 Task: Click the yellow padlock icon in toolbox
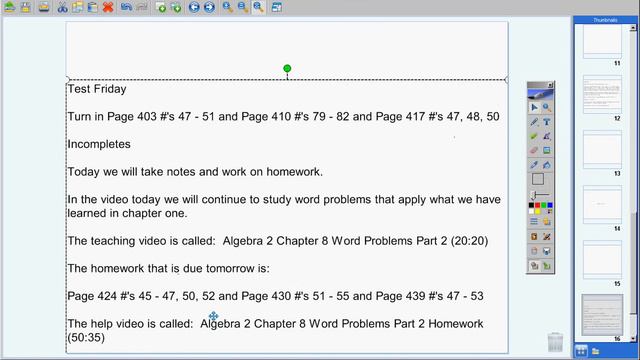coord(547,222)
